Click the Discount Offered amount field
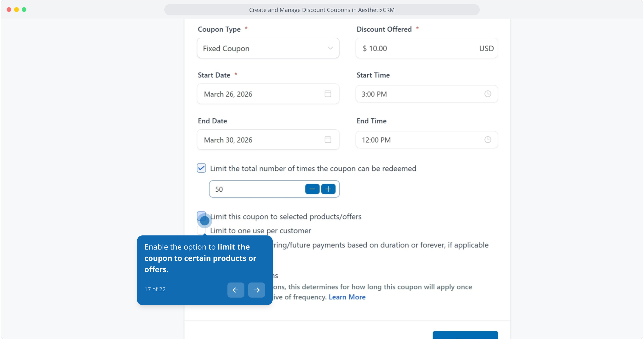This screenshot has height=339, width=644. tap(421, 48)
